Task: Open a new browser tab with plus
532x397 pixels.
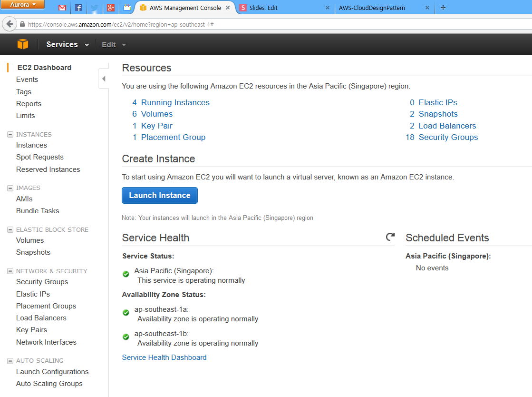Action: (443, 8)
